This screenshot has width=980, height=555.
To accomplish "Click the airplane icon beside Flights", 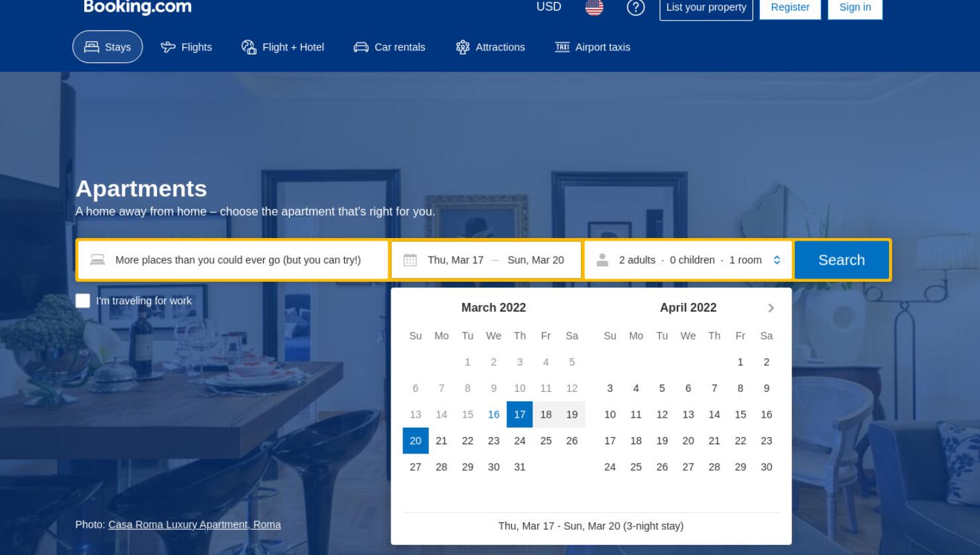I will pyautogui.click(x=168, y=47).
